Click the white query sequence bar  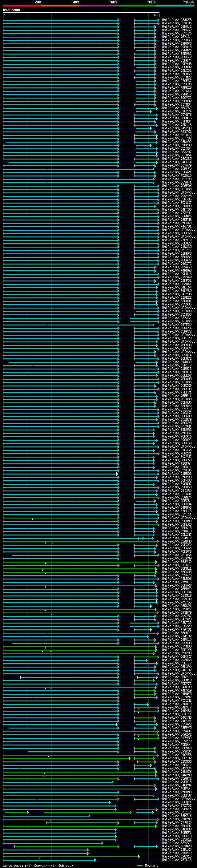click(81, 13)
